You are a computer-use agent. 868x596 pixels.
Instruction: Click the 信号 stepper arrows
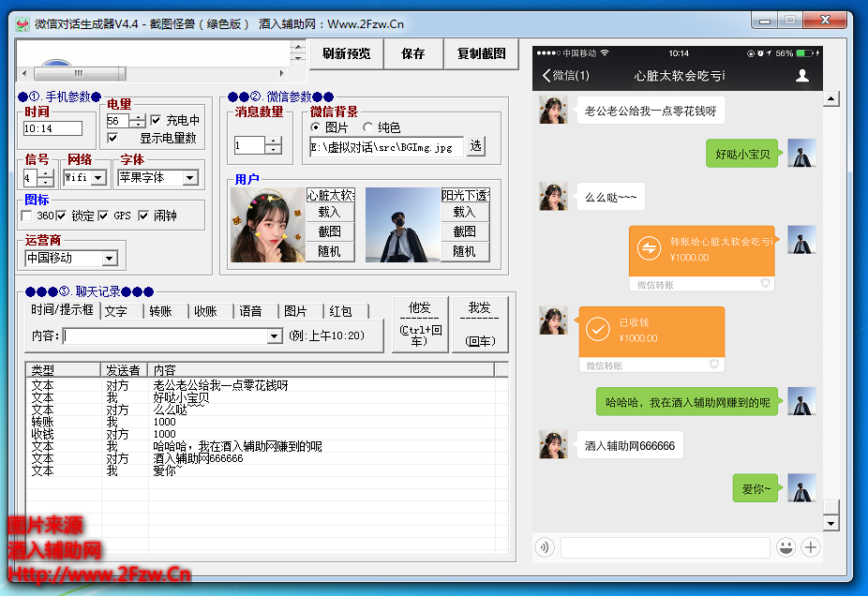click(45, 178)
